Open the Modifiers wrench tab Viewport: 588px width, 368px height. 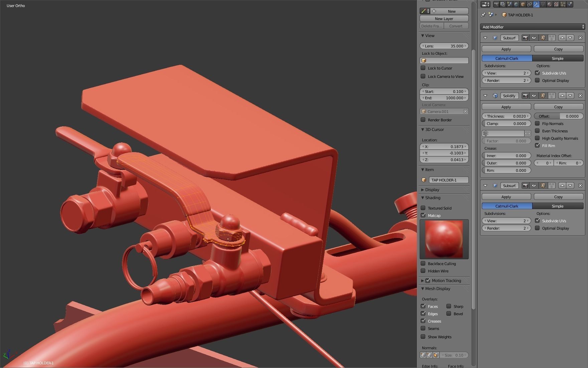(x=536, y=4)
